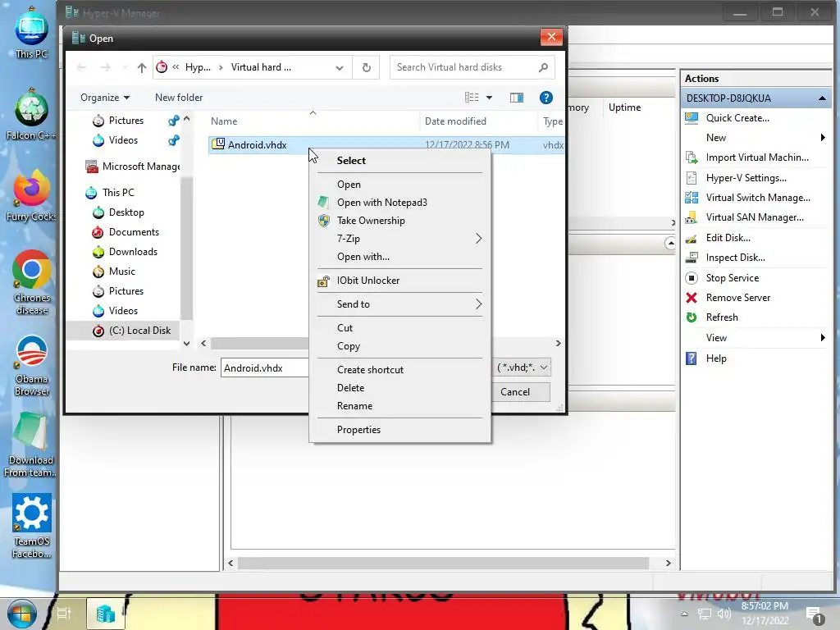Choose Select from the context menu

click(400, 161)
